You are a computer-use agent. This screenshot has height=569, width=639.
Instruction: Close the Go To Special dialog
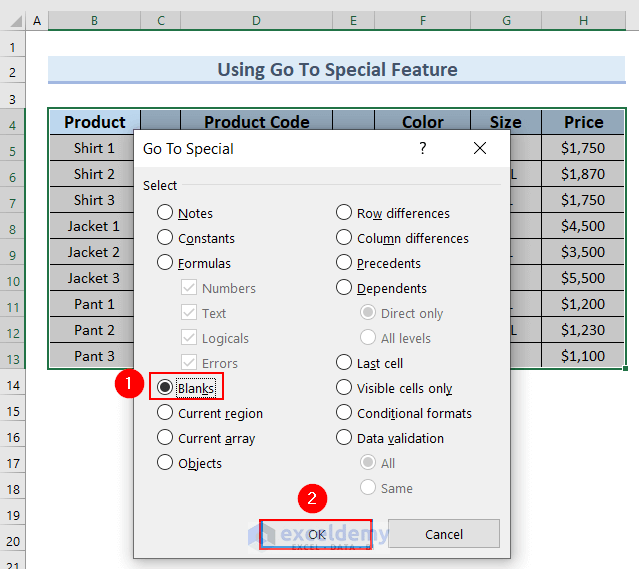pos(480,148)
